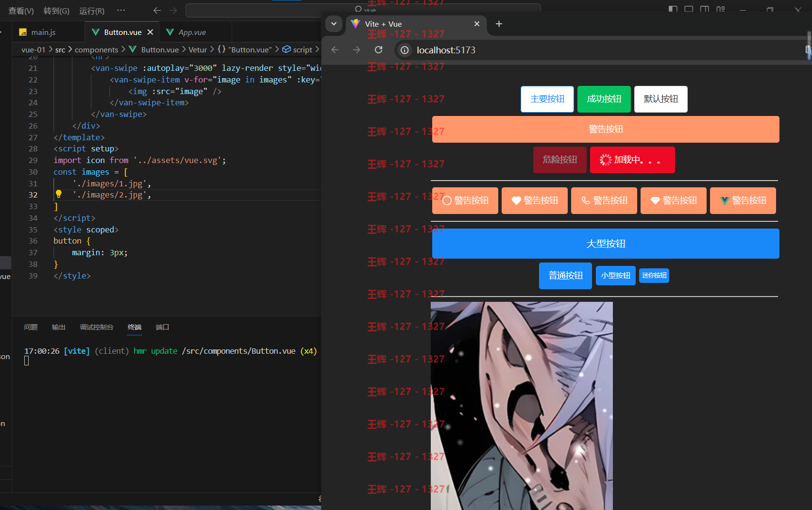Image resolution: width=812 pixels, height=510 pixels.
Task: Open a new browser tab with plus
Action: click(499, 24)
